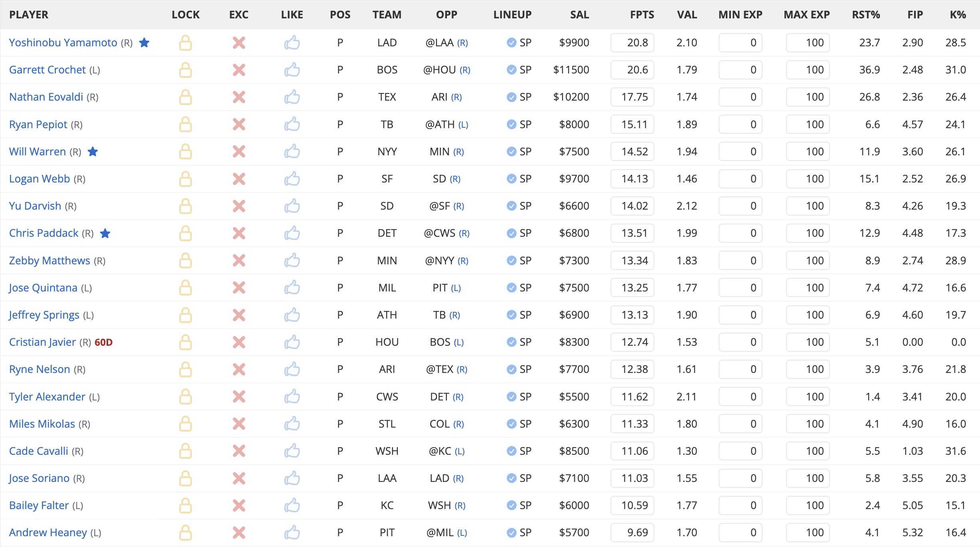Exclude Jeffrey Springs red X icon
Image resolution: width=980 pixels, height=547 pixels.
[239, 315]
